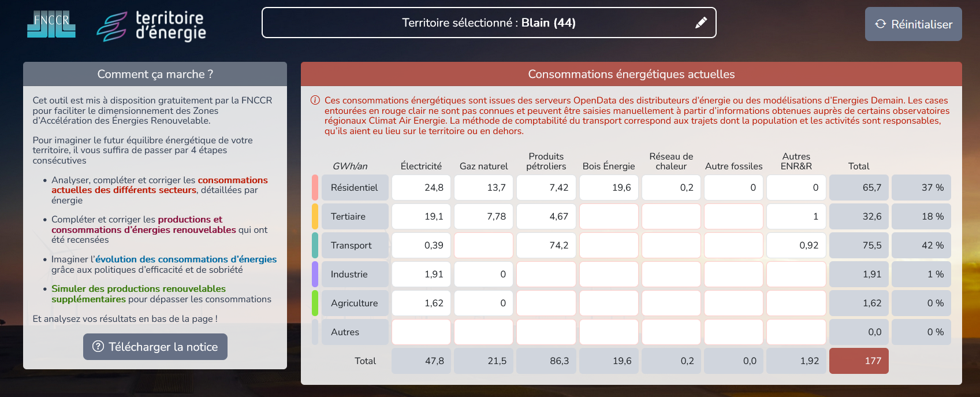
Task: Click the empty Tertiaire Bois Énergie cell
Action: [609, 217]
